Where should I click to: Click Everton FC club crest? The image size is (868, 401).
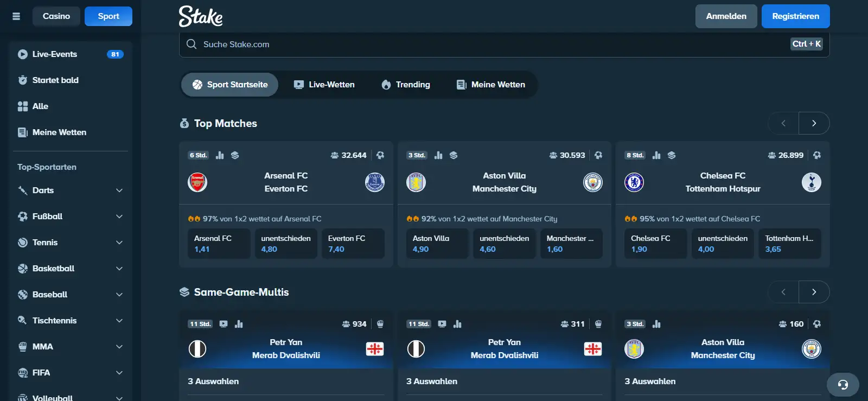coord(375,182)
